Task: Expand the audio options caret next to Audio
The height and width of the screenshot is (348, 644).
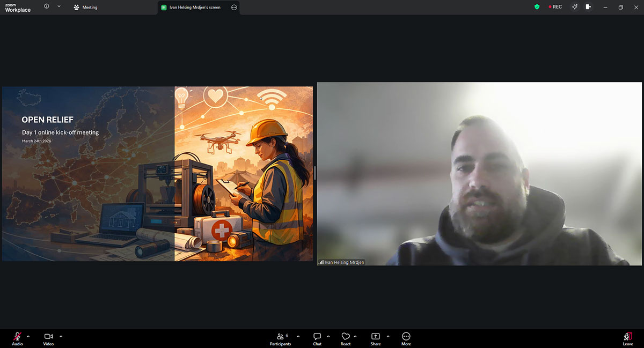Action: 28,336
